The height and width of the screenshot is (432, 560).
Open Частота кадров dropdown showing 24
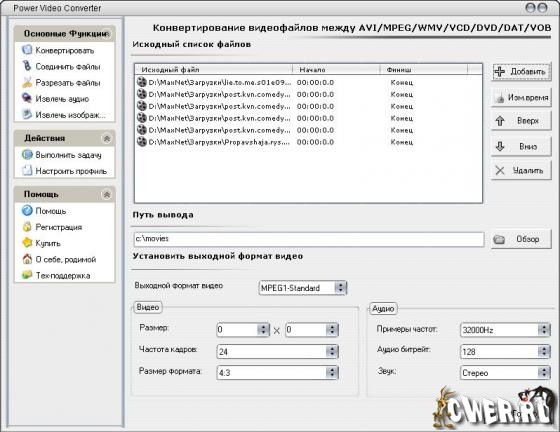click(x=332, y=352)
